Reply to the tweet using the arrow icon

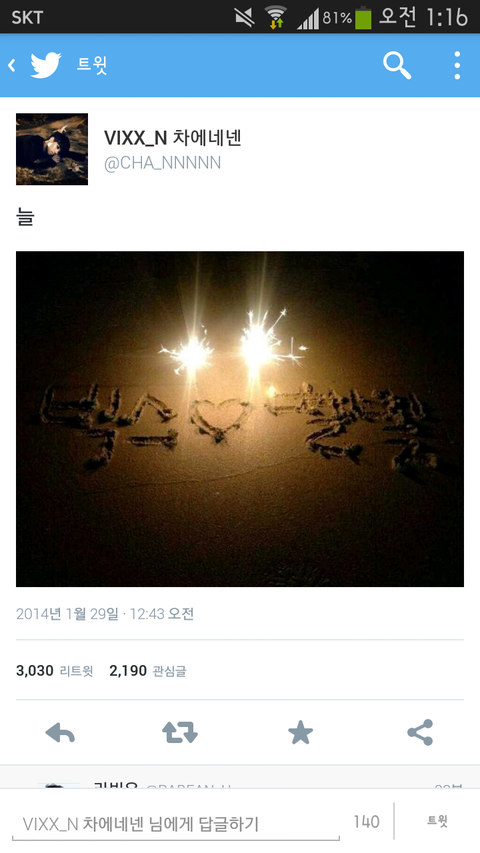click(x=60, y=733)
